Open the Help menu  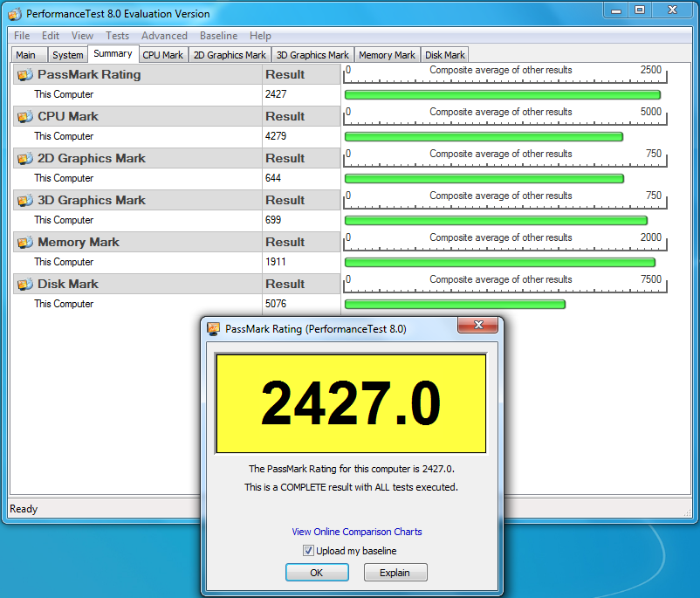(260, 36)
